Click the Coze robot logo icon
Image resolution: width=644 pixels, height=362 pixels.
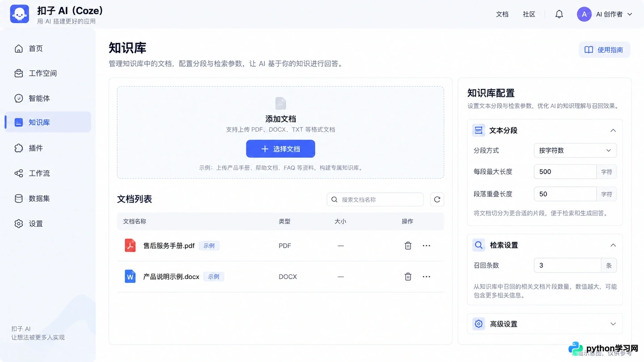click(x=19, y=14)
